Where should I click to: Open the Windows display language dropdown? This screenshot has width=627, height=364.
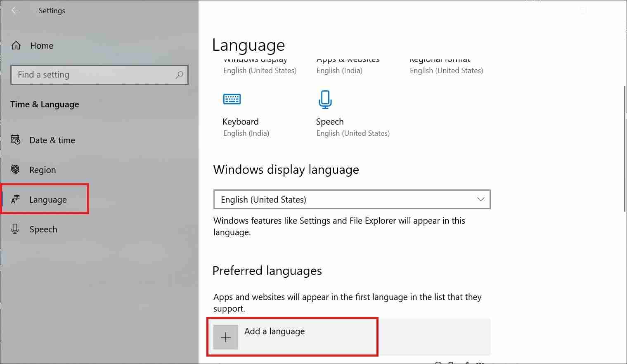tap(480, 199)
